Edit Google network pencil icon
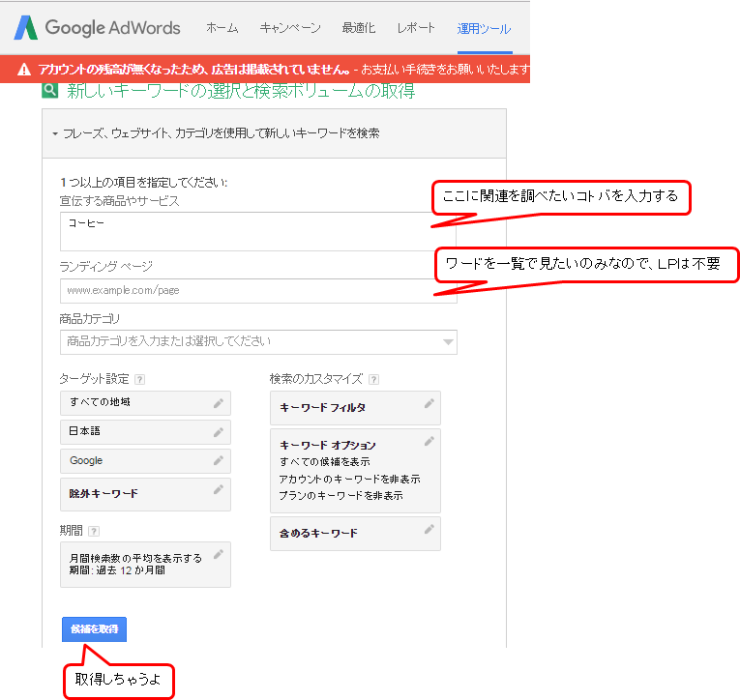 [218, 461]
